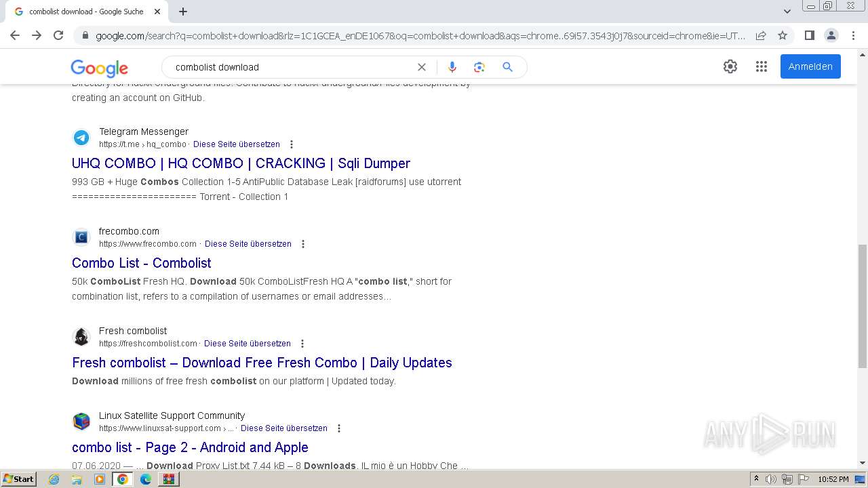The height and width of the screenshot is (488, 868).
Task: Click the Anmelden sign-in button
Action: click(x=810, y=66)
